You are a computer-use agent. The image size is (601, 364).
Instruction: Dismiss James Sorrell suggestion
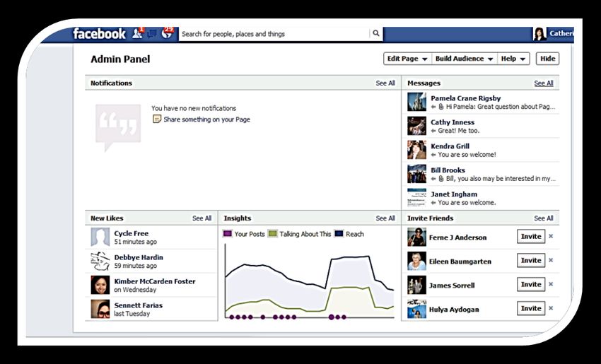click(551, 284)
